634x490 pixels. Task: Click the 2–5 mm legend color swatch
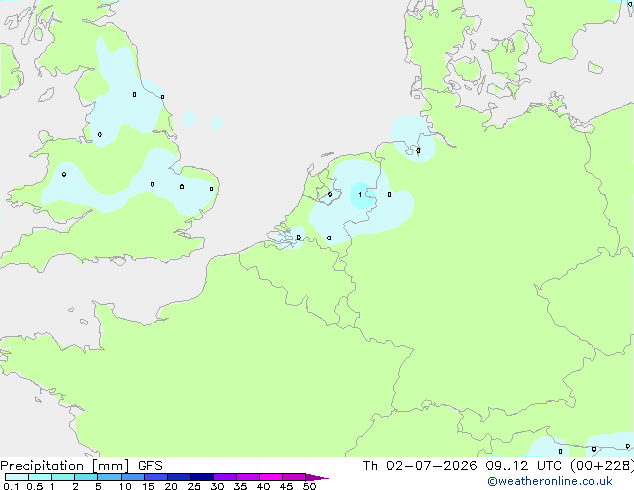(x=86, y=477)
